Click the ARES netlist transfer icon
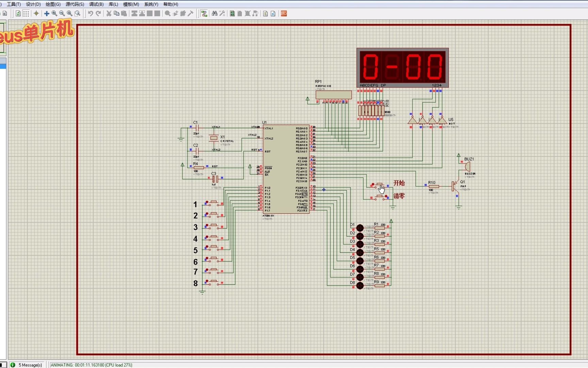Viewport: 588px width, 368px height. pyautogui.click(x=284, y=14)
